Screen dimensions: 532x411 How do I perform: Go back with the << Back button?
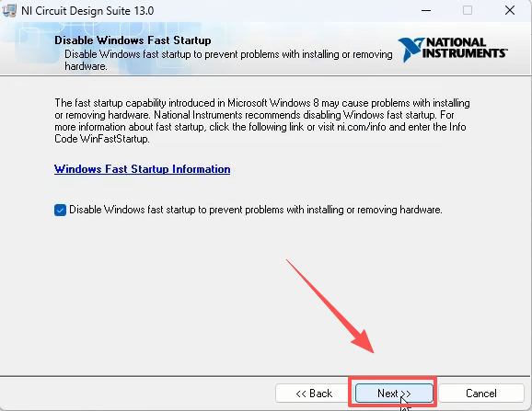314,393
